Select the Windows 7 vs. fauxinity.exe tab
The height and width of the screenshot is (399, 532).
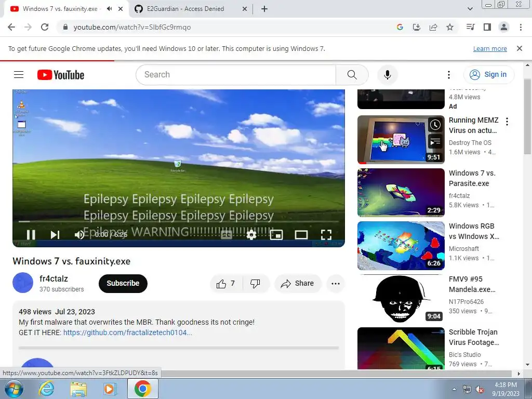60,9
